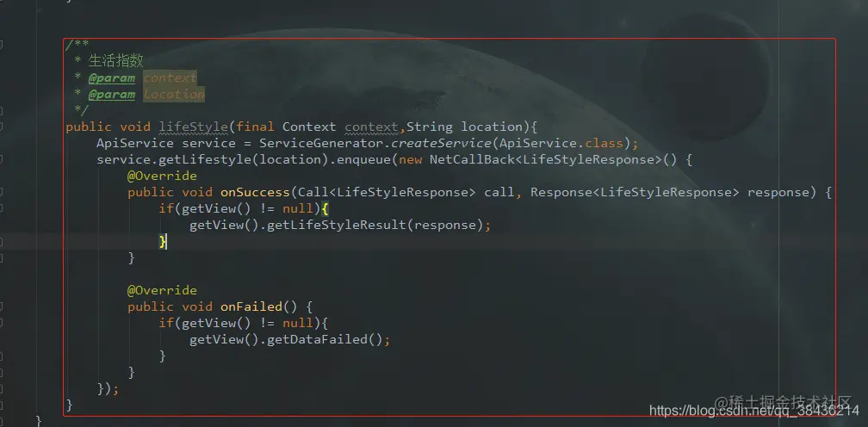Click the highlighted yellow closing brace at caret
The width and height of the screenshot is (868, 427).
[162, 242]
